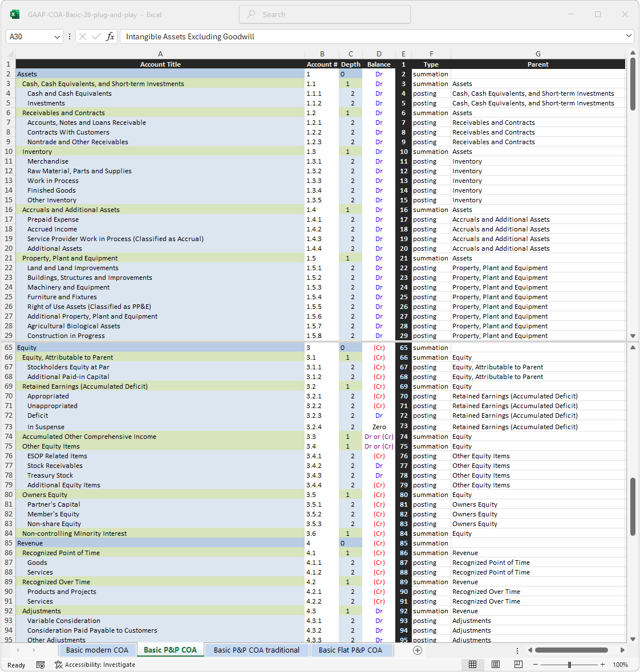
Task: Select 'Variable Consideration' cell
Action: (160, 621)
